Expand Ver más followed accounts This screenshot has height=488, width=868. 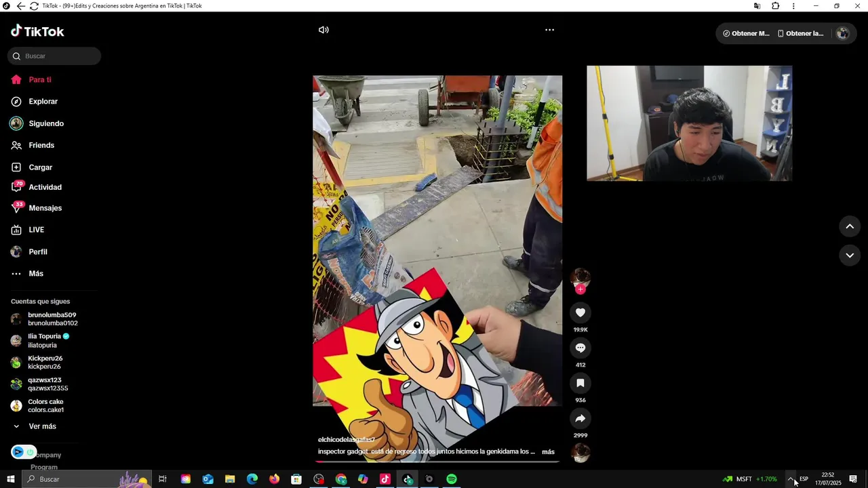pyautogui.click(x=35, y=426)
